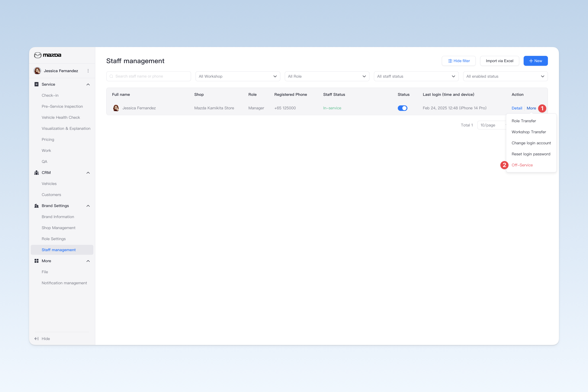Click Jessica Fernandez's avatar in the table row

point(116,108)
